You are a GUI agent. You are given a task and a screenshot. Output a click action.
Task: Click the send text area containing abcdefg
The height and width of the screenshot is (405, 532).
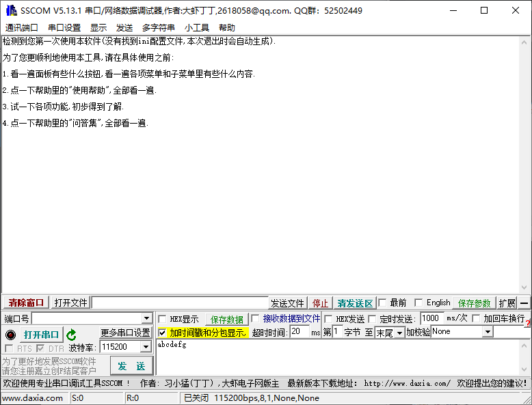click(x=338, y=357)
